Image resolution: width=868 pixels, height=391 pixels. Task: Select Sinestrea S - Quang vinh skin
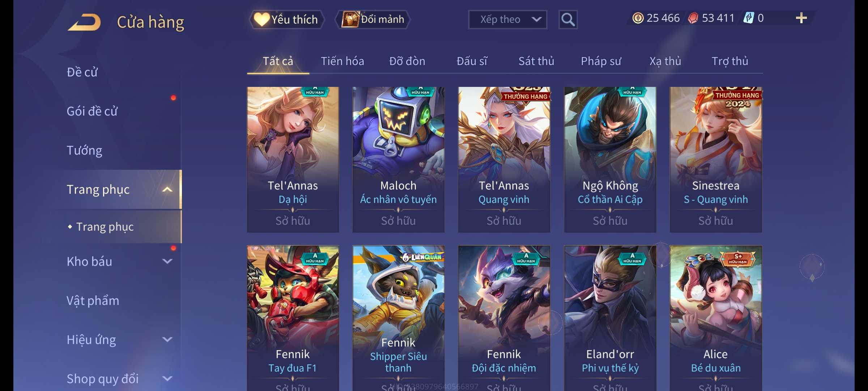716,160
